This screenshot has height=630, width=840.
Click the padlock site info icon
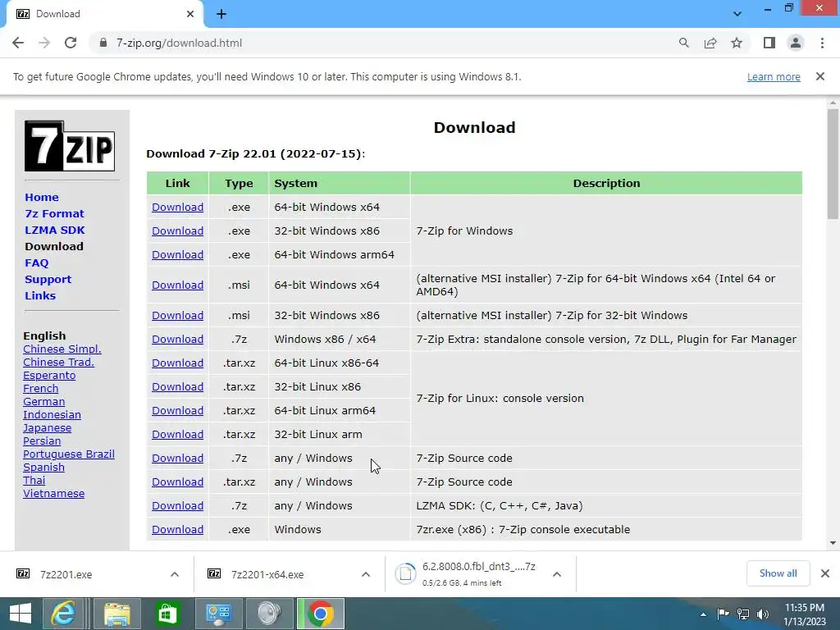click(103, 43)
